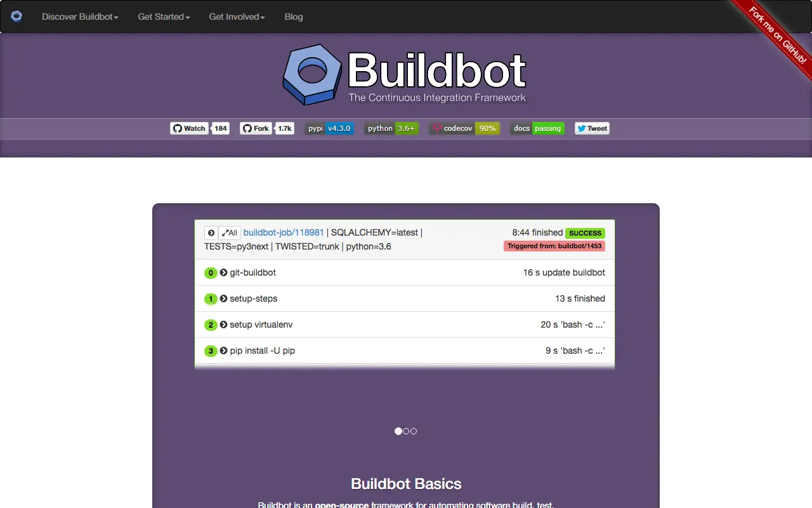
Task: Click the green SUCCESS status badge
Action: tap(585, 233)
